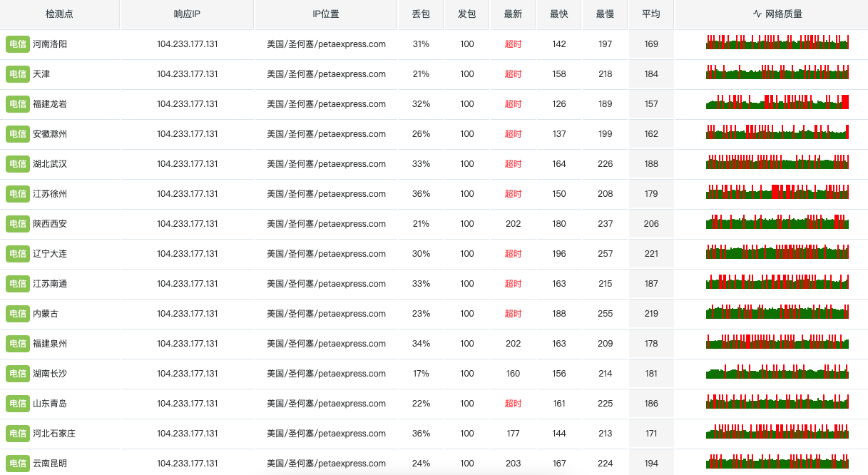Screen dimensions: 868x475
Task: Click the 电信 badge for 河南洛阳
Action: coord(18,44)
